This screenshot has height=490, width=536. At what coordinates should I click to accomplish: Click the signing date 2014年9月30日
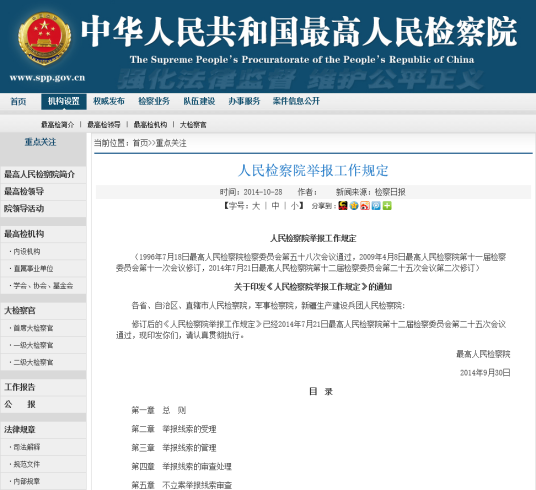click(x=485, y=373)
